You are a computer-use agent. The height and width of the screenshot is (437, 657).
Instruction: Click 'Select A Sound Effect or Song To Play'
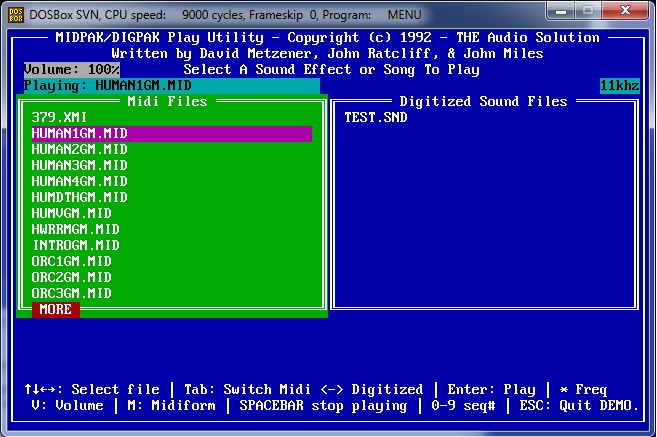(x=331, y=70)
